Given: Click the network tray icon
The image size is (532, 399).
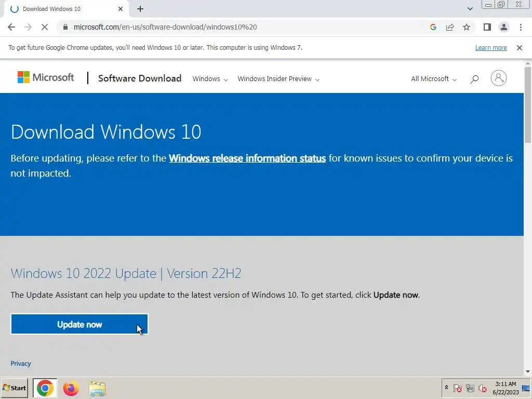Looking at the screenshot, I should point(470,388).
